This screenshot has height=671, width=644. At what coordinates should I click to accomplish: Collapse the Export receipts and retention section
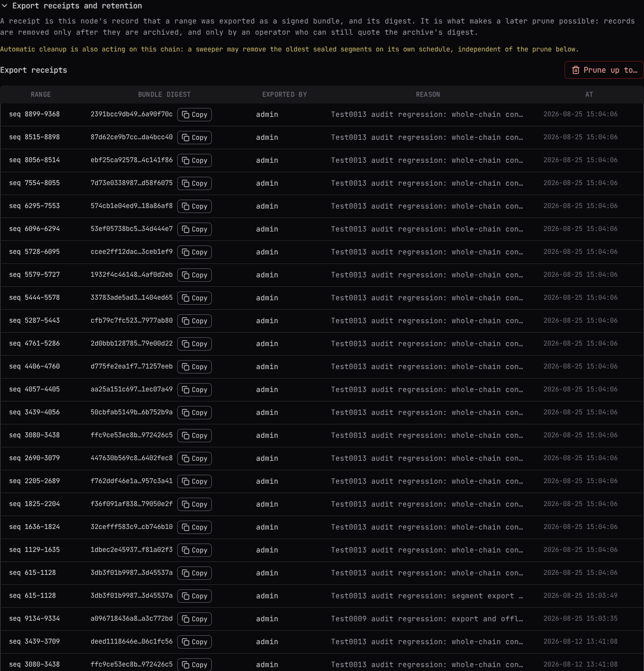[x=71, y=6]
